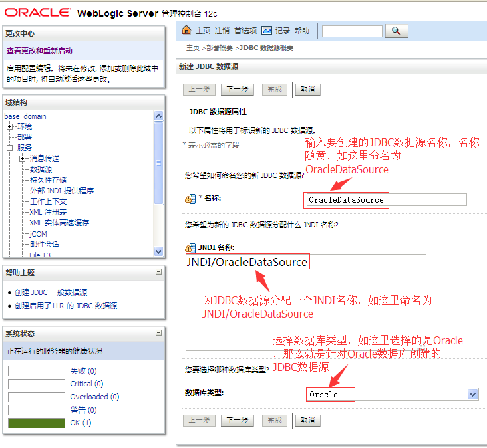
Task: Select 数据源 in the domain tree
Action: (41, 169)
